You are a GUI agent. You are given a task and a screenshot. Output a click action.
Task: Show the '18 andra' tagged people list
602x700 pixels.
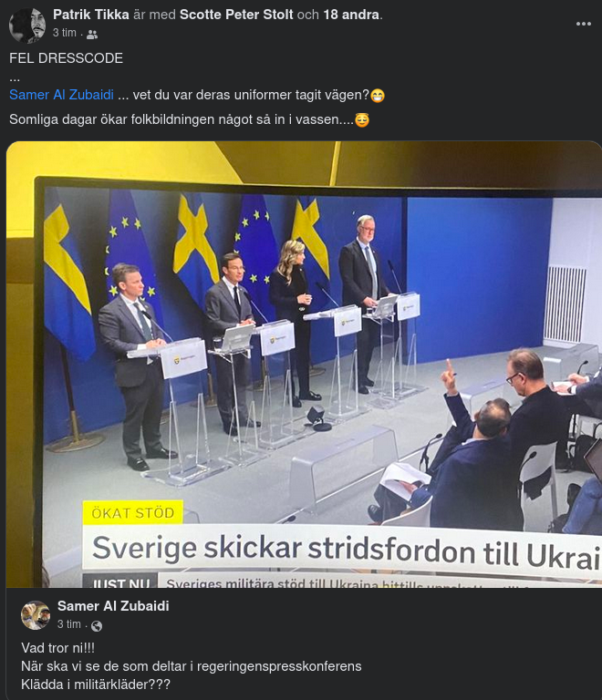tap(351, 15)
